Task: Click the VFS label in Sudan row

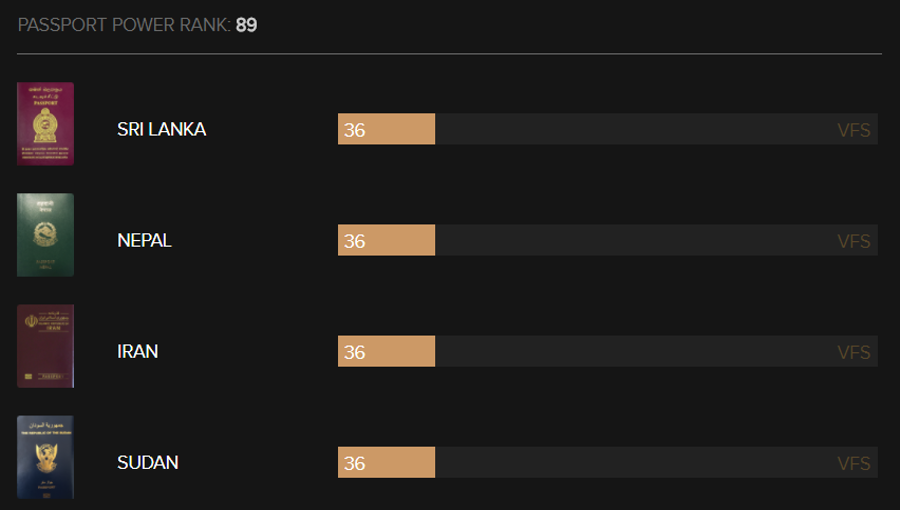Action: click(x=854, y=463)
